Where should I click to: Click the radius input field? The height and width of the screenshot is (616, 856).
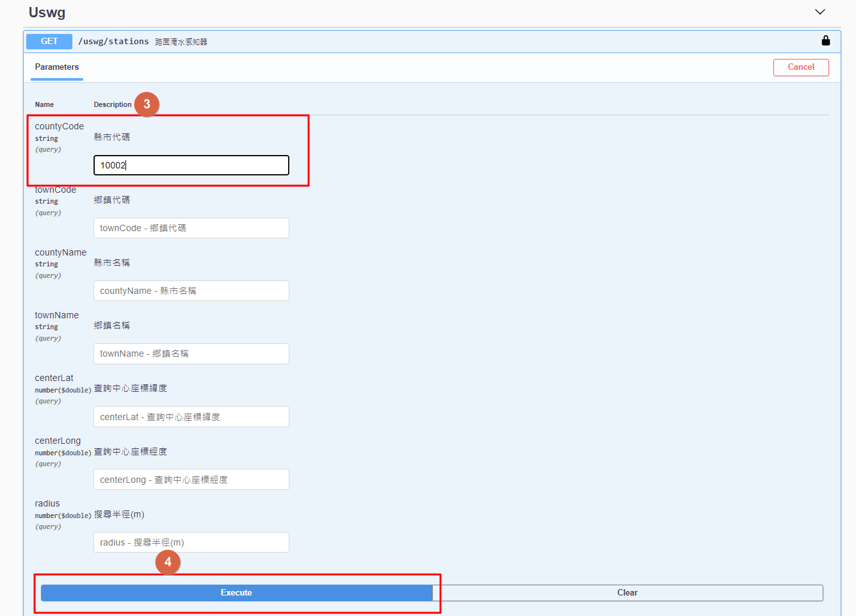[x=191, y=542]
